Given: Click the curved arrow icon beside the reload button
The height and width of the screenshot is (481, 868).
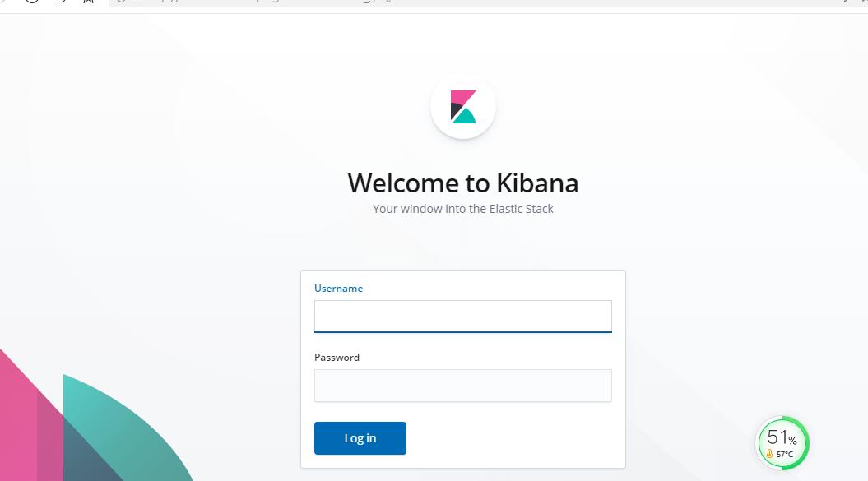Looking at the screenshot, I should pyautogui.click(x=58, y=2).
